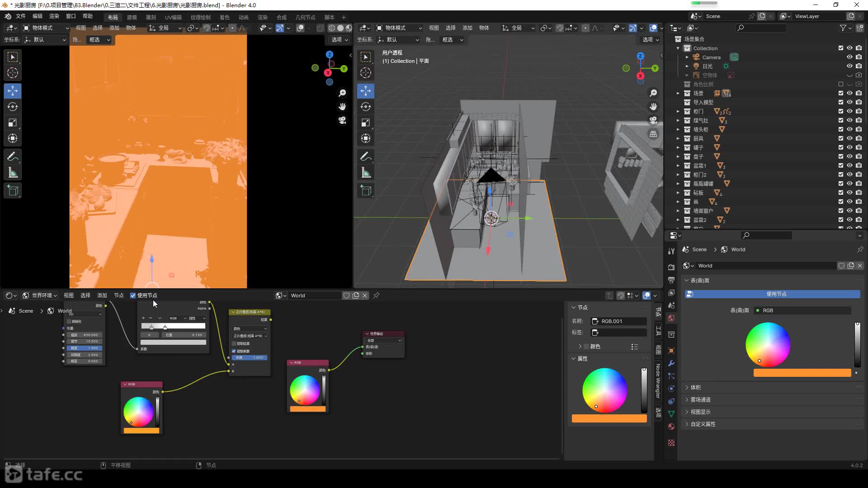Image resolution: width=868 pixels, height=488 pixels.
Task: Open the 物体模式 dropdown in left viewport
Action: [46, 28]
